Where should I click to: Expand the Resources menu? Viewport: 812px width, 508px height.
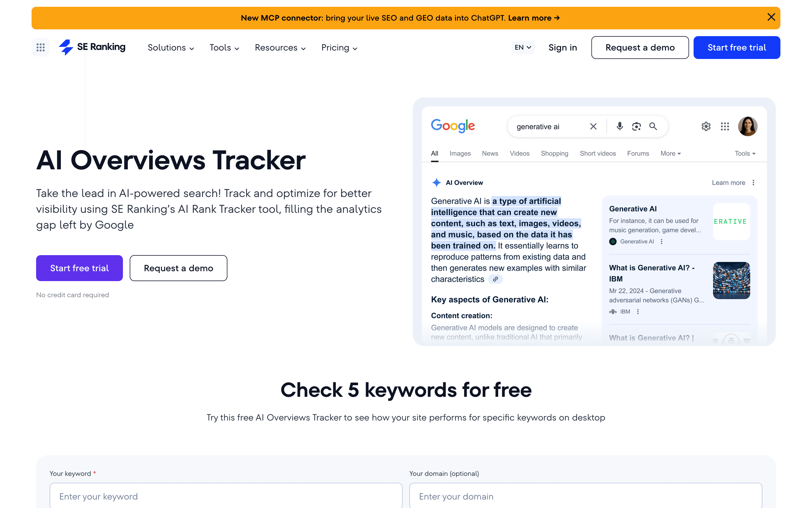pyautogui.click(x=280, y=48)
